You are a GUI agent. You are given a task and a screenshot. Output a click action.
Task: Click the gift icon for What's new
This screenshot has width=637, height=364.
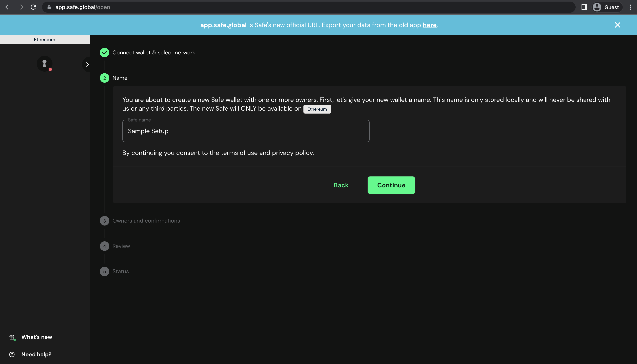click(12, 337)
